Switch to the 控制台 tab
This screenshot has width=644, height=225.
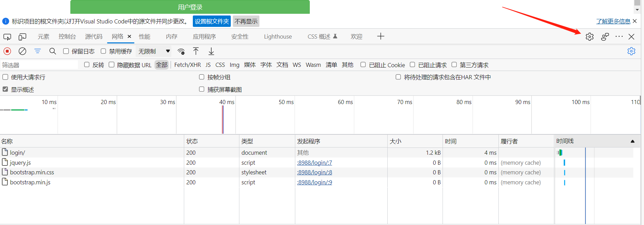pyautogui.click(x=67, y=37)
